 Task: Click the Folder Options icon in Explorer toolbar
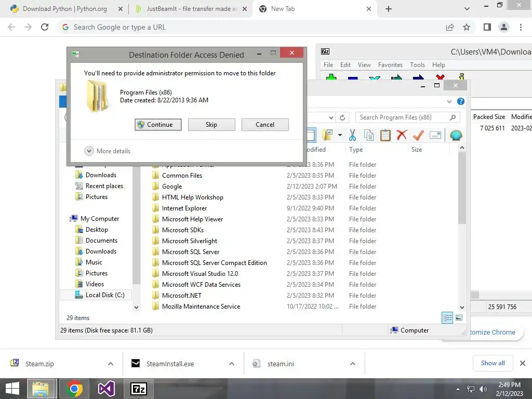327,135
